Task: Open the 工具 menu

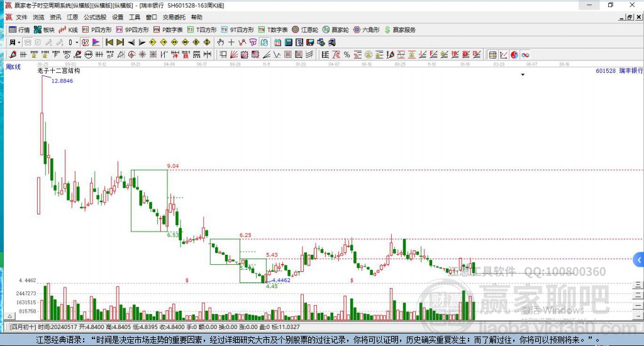Action: (x=135, y=17)
